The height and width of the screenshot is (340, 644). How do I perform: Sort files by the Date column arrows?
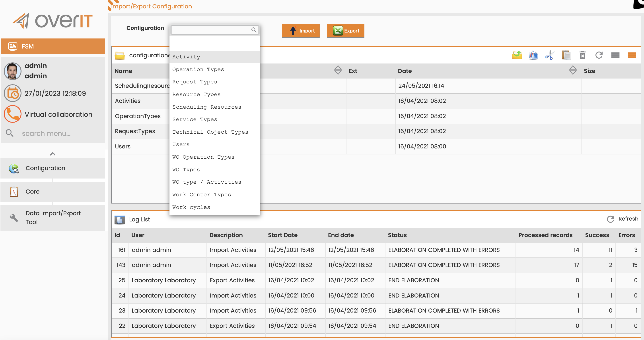pos(572,70)
